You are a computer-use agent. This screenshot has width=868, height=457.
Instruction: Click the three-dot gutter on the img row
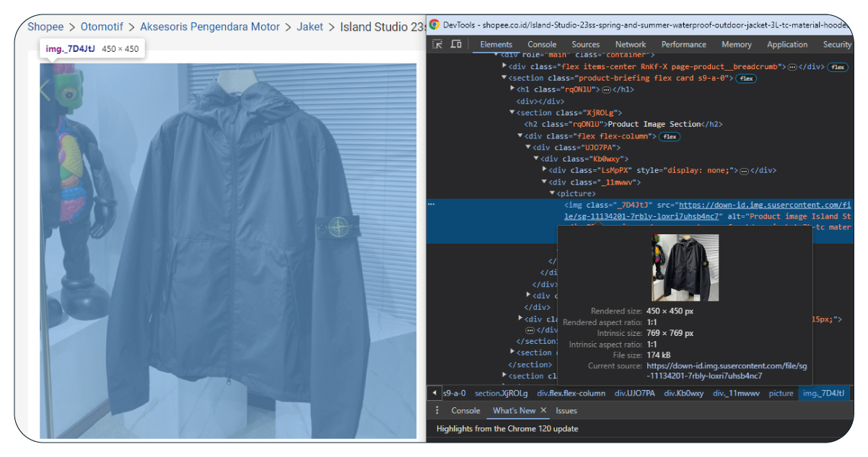click(431, 205)
